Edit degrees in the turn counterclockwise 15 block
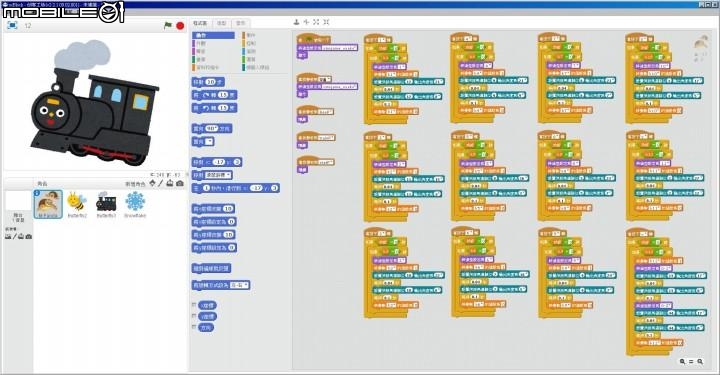Viewport: 720px width, 375px height. 223,108
